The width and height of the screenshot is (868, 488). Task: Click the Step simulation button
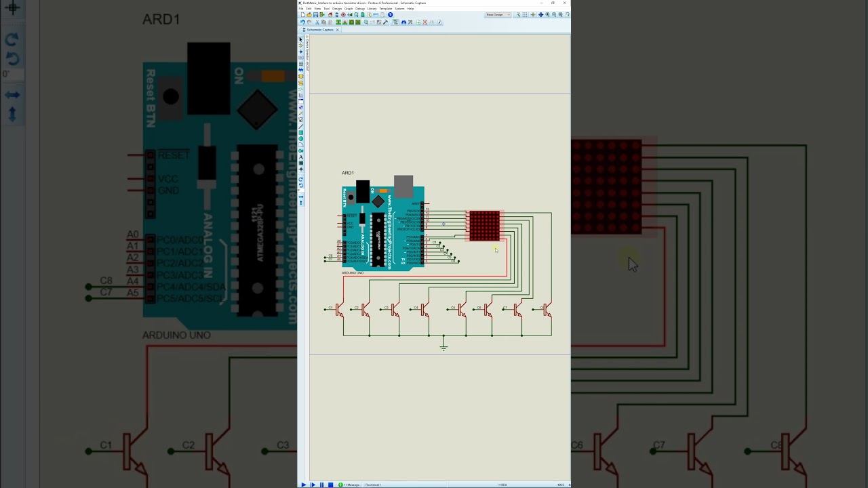[312, 485]
